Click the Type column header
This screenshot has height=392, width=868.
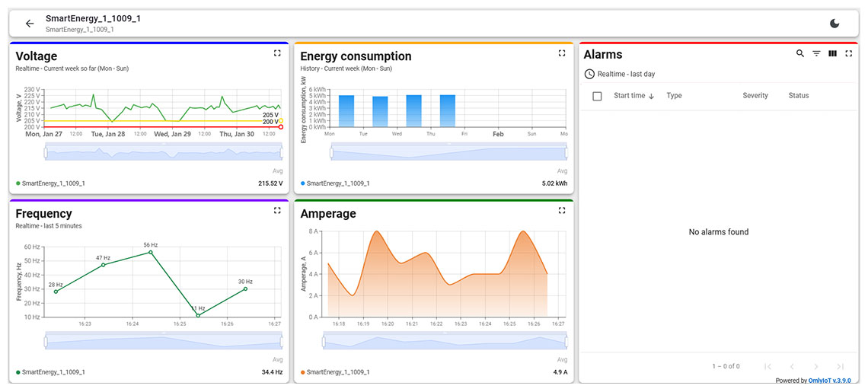point(674,96)
